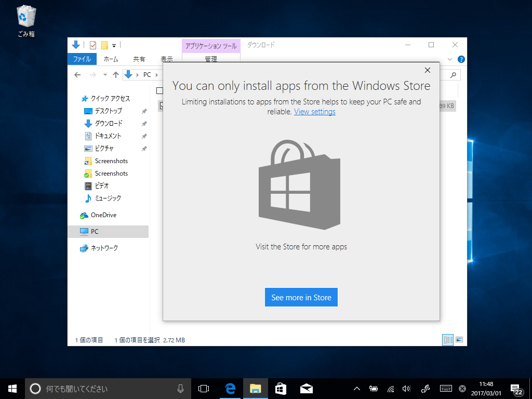Click the Cortana search box 何でも聞いてください
The width and height of the screenshot is (532, 399).
(108, 389)
